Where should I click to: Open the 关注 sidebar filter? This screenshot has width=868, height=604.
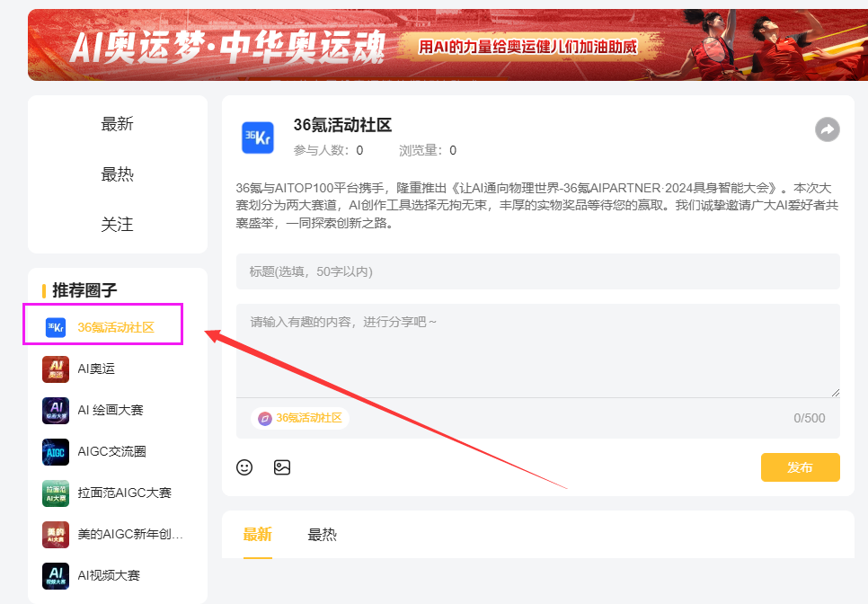tap(118, 225)
